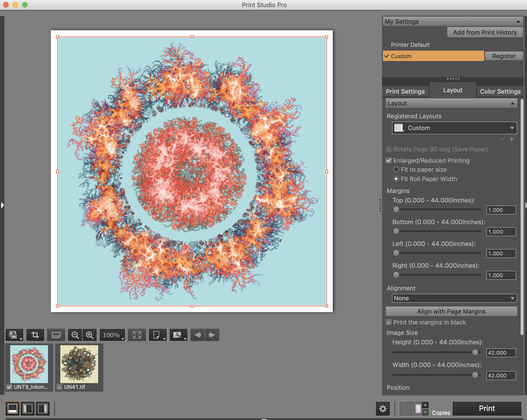Click the image Height slider handle
527x420 pixels.
tap(475, 352)
